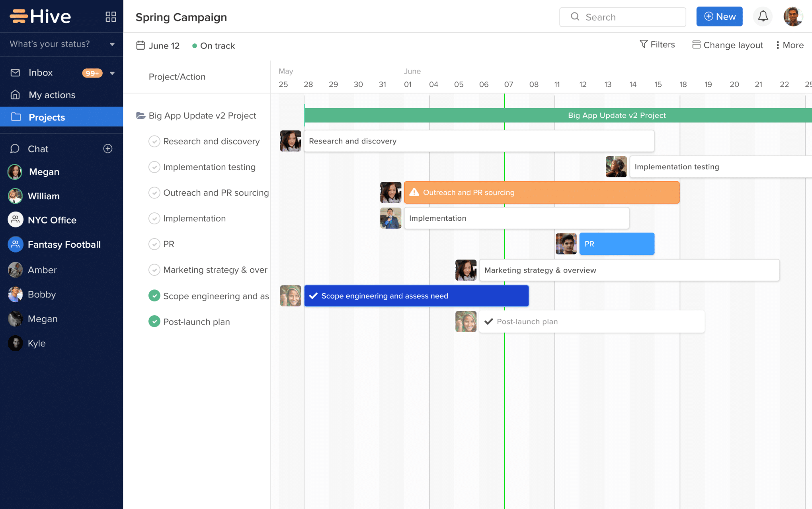Click the notification bell icon
The image size is (812, 509).
(x=763, y=16)
